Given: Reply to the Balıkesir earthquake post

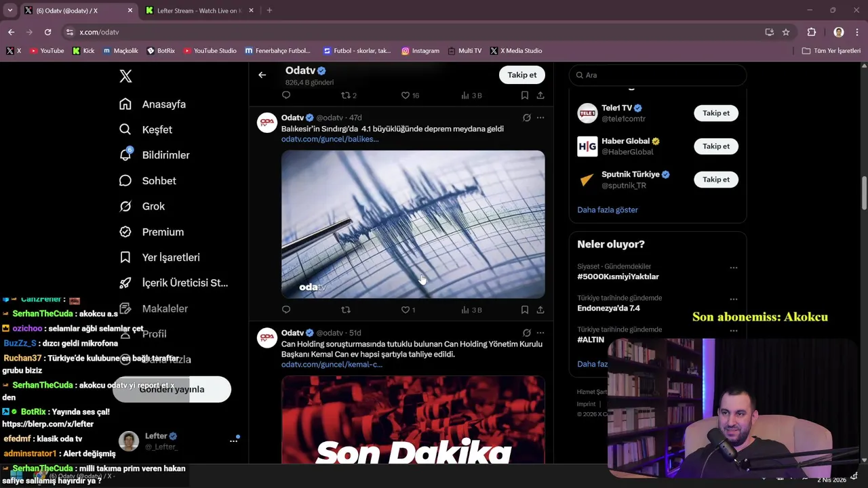Looking at the screenshot, I should pos(286,310).
